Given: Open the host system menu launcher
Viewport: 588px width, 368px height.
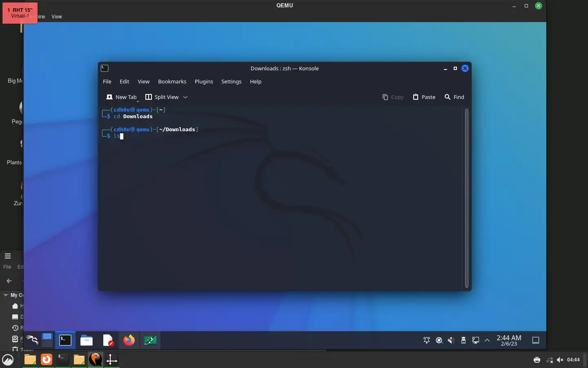Looking at the screenshot, I should pyautogui.click(x=8, y=360).
